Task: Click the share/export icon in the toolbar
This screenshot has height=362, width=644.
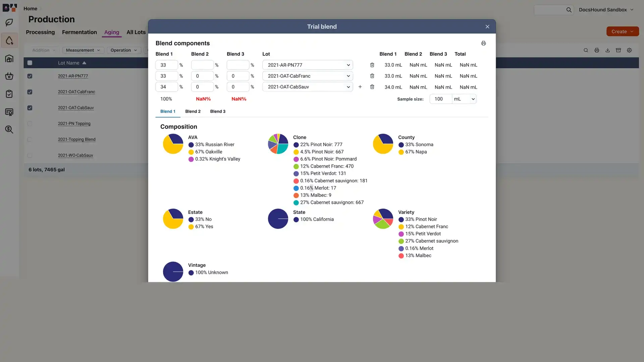Action: 608,50
